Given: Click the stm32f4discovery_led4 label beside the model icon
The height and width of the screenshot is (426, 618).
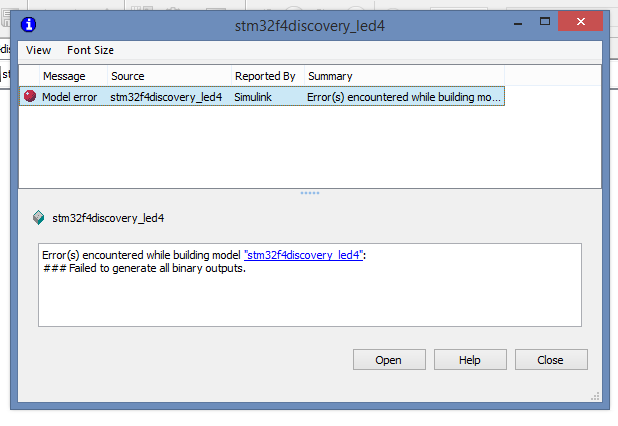Looking at the screenshot, I should (108, 218).
